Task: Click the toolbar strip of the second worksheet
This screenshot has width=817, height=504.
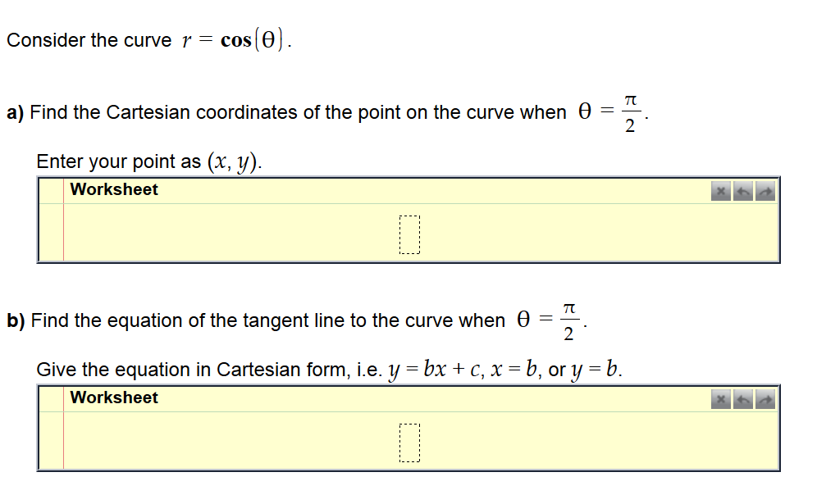Action: (x=410, y=398)
